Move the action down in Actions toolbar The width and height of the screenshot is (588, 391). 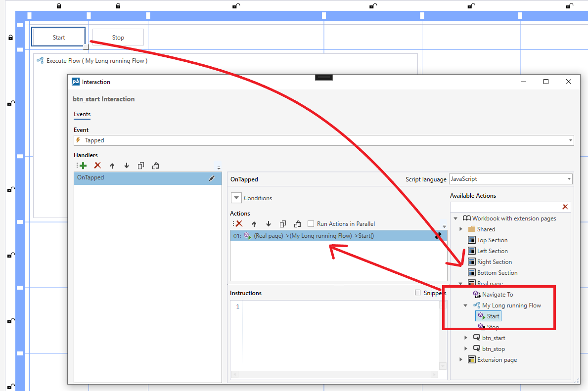tap(269, 224)
